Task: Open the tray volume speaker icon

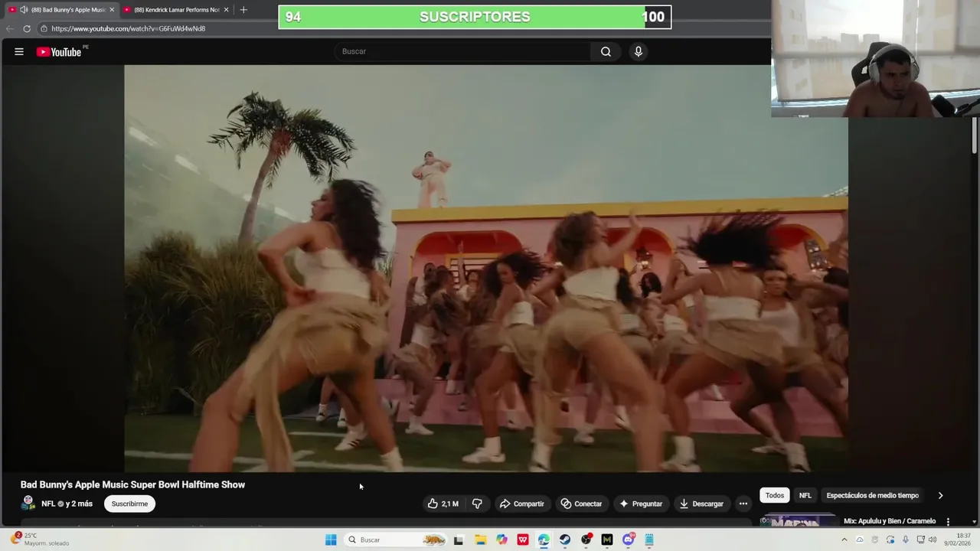Action: coord(933,540)
